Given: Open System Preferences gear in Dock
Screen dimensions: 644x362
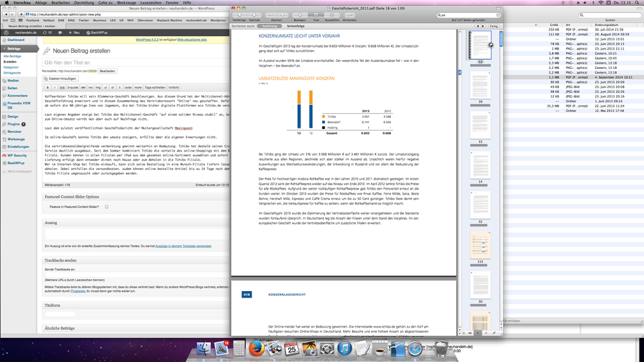Looking at the screenshot, I should [x=327, y=349].
